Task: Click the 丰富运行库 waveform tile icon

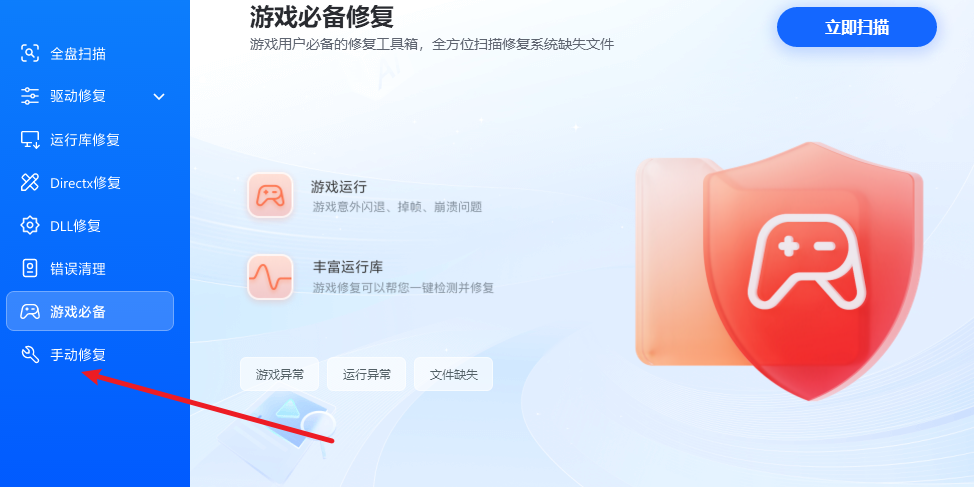Action: pyautogui.click(x=270, y=277)
